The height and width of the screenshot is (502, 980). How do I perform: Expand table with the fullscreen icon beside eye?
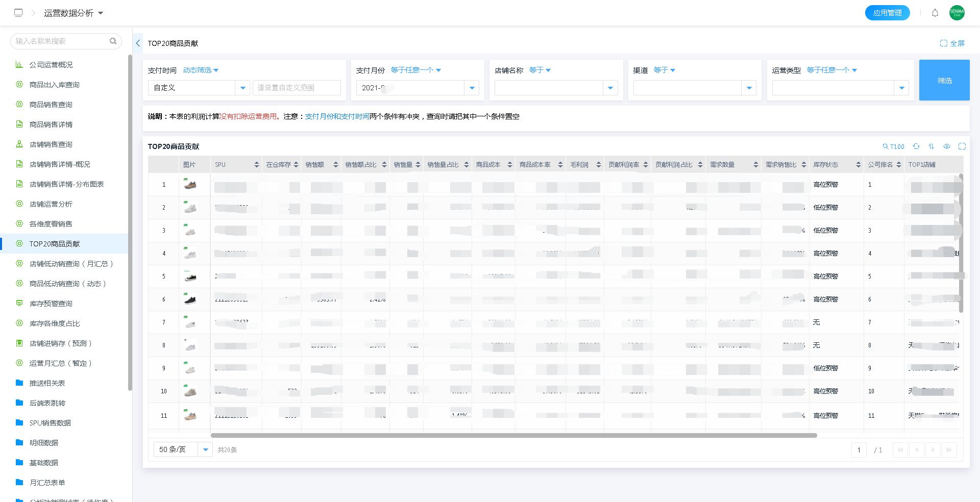coord(962,146)
